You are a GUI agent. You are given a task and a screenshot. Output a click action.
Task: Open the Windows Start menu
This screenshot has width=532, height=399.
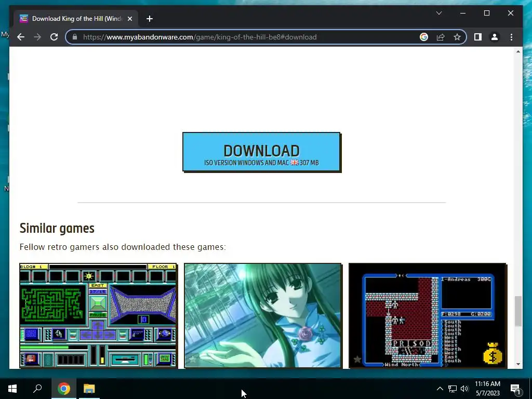tap(12, 389)
